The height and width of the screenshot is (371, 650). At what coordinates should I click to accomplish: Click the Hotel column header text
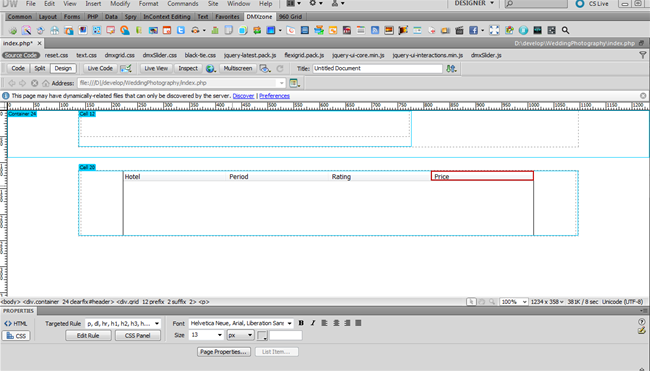click(x=132, y=177)
